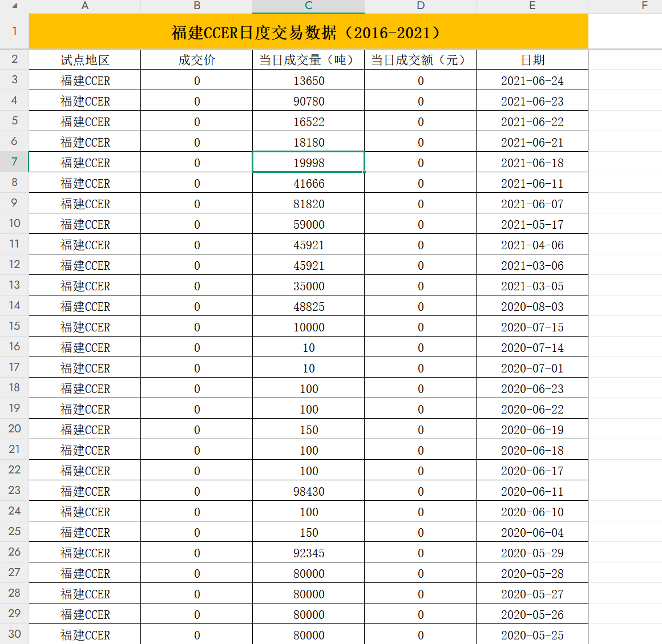The image size is (662, 644).
Task: Click the 试点地区 header cell
Action: (x=84, y=60)
